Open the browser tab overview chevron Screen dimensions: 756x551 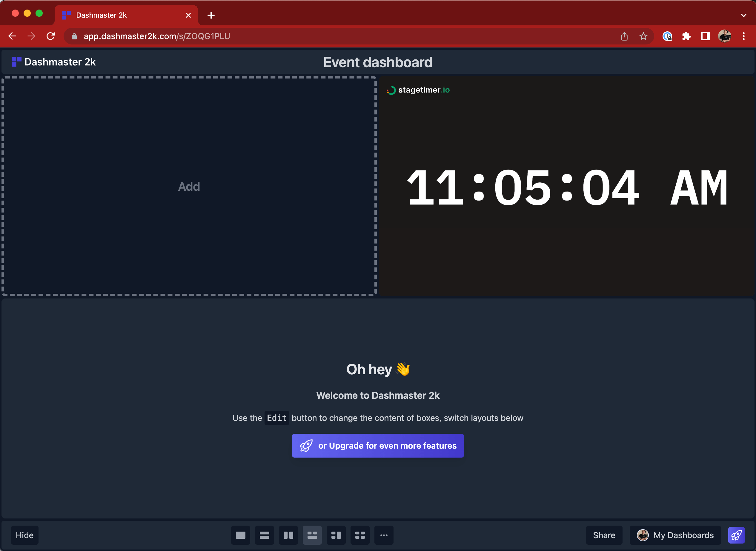(743, 15)
